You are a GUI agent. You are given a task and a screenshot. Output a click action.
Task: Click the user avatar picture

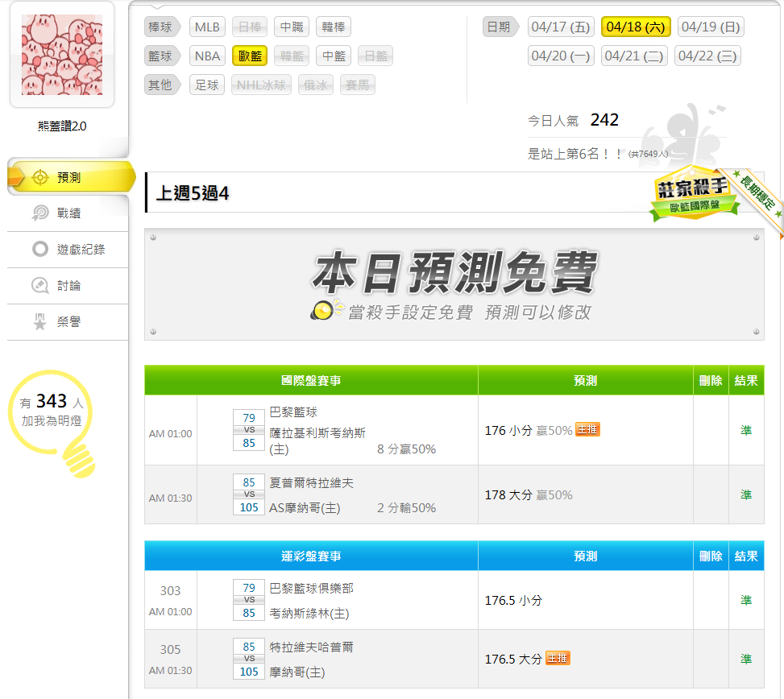(x=62, y=54)
